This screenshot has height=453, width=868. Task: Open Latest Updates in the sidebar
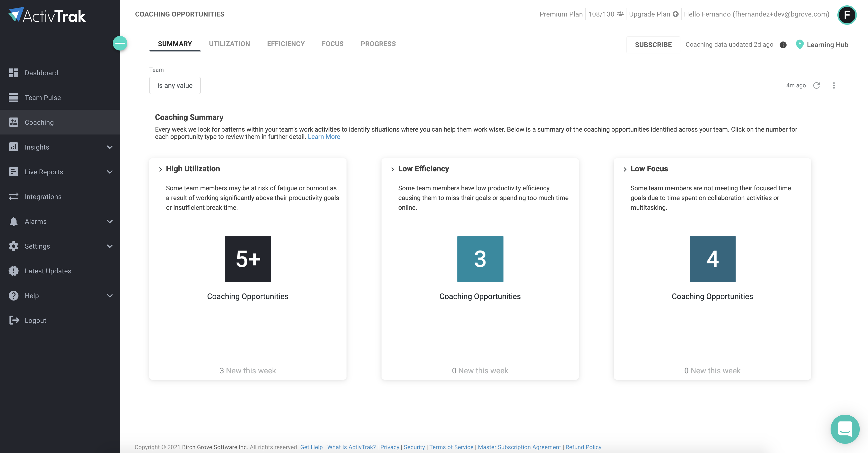tap(60, 271)
